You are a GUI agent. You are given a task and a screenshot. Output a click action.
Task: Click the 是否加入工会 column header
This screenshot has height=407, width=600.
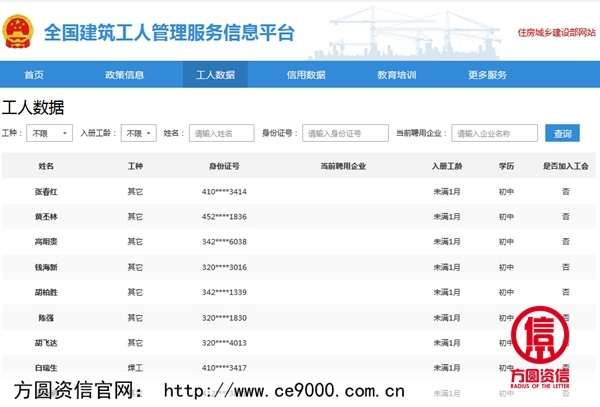tap(566, 166)
